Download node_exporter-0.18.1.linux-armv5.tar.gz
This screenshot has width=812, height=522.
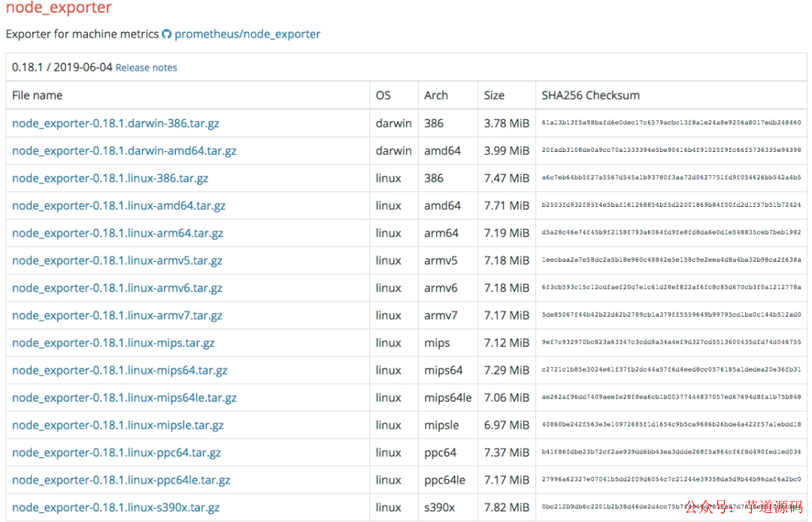(x=117, y=260)
